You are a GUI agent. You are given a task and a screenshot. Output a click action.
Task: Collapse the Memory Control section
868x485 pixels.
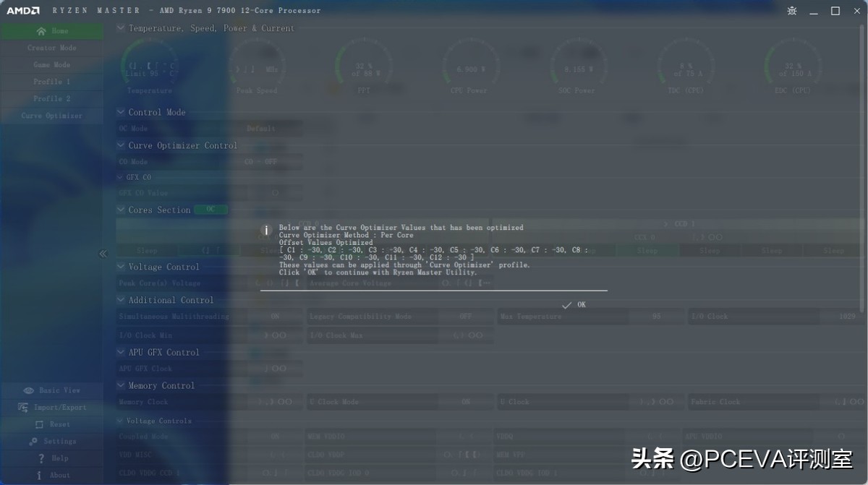[119, 385]
